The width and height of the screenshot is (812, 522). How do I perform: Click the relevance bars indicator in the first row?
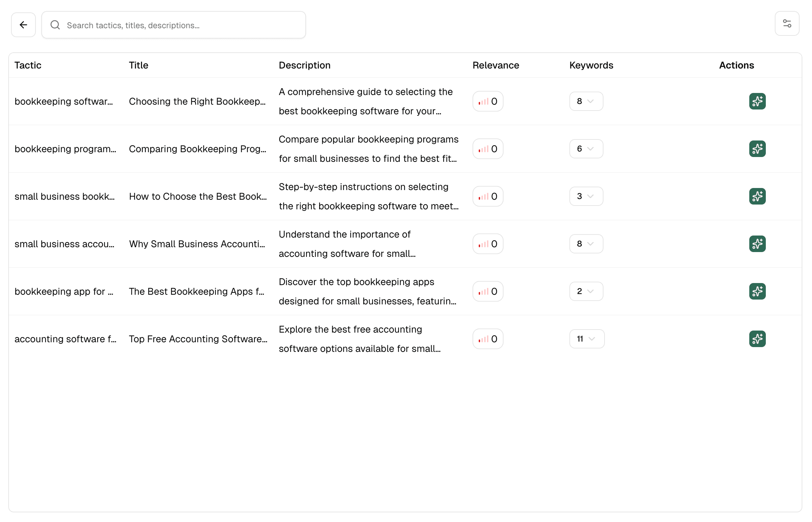coord(488,101)
